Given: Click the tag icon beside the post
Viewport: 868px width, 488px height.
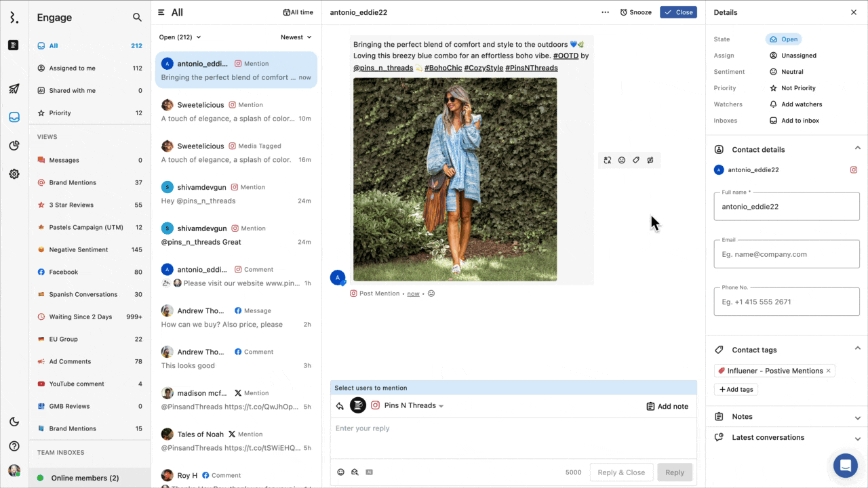Looking at the screenshot, I should tap(636, 161).
